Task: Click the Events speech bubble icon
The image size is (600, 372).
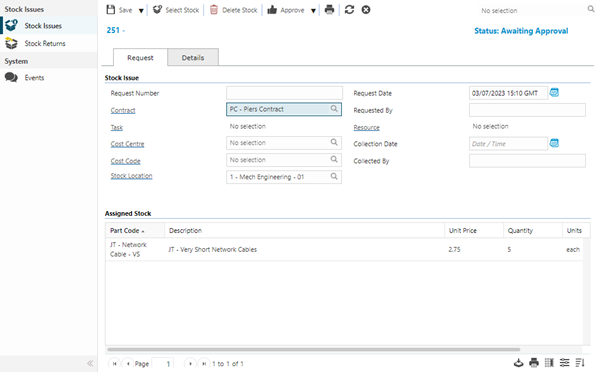Action: click(x=11, y=78)
